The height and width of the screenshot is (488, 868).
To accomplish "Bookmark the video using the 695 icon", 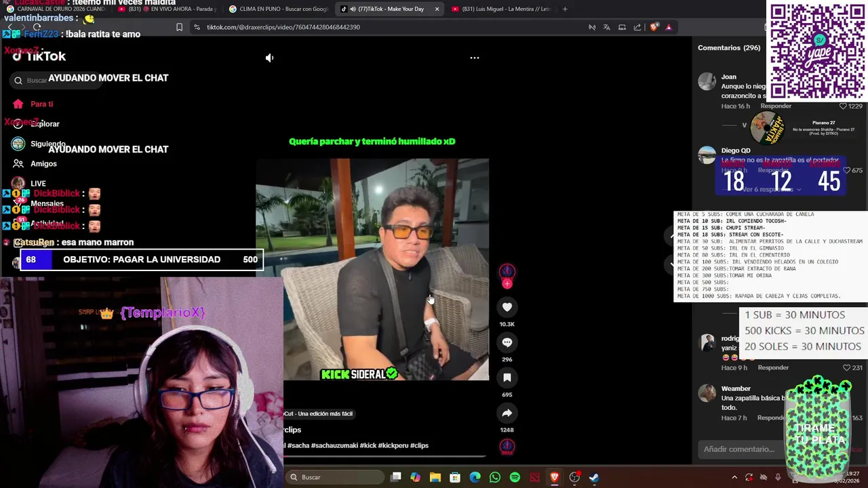I will (x=507, y=378).
